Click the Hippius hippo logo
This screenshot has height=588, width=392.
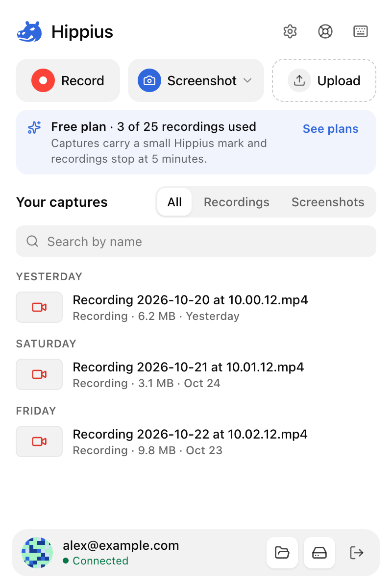coord(30,32)
